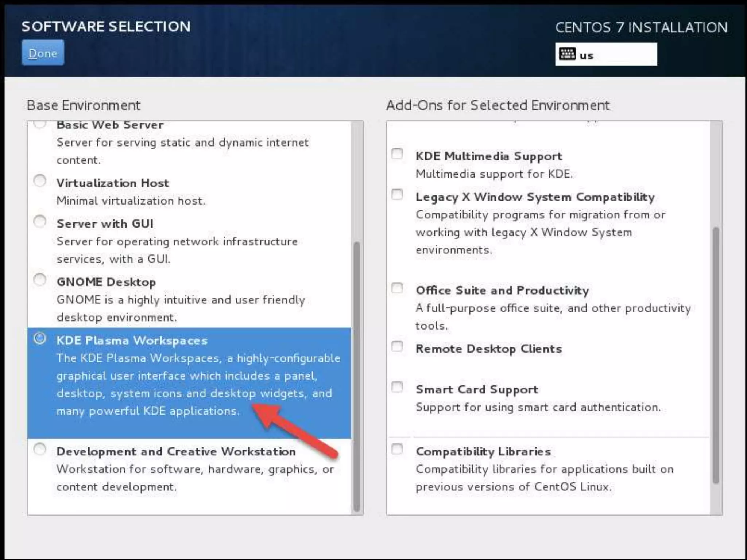The image size is (747, 560).
Task: Enable Office Suite and Productivity add-on
Action: click(397, 288)
